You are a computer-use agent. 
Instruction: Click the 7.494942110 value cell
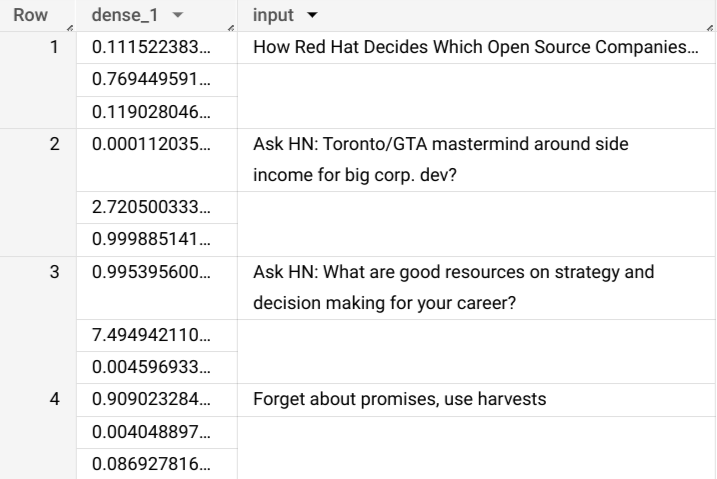150,336
